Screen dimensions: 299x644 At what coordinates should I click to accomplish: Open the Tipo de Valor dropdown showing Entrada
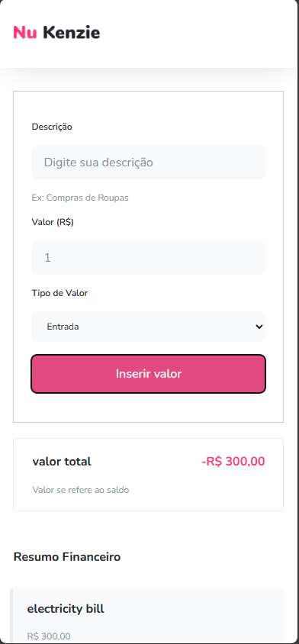coord(148,327)
